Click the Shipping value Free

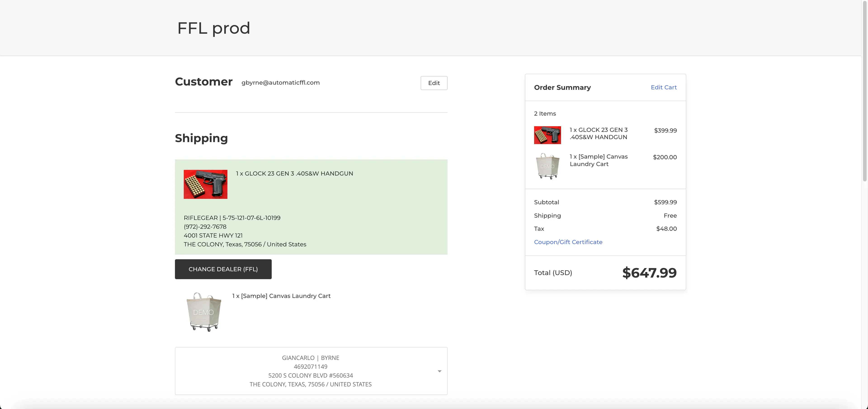[670, 215]
